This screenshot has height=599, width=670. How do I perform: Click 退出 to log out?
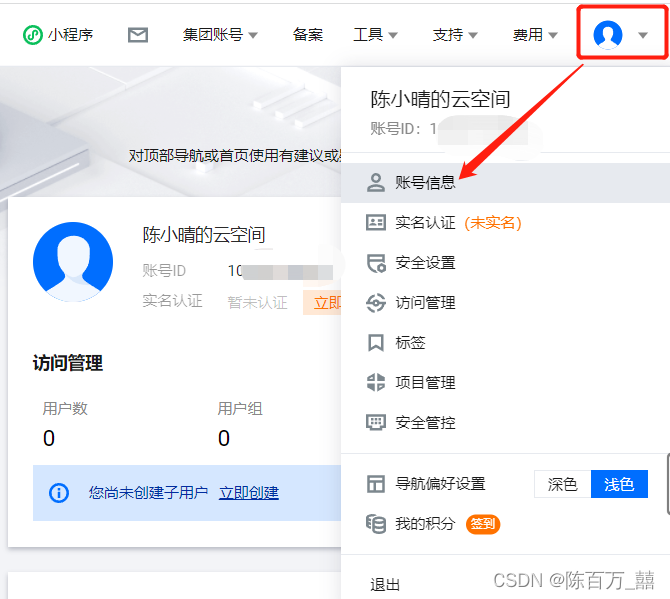pos(385,584)
